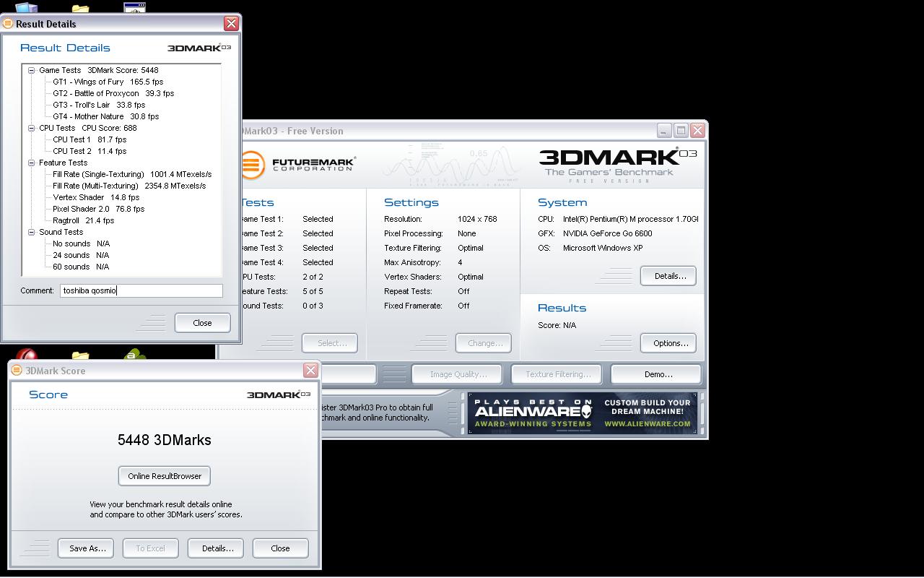Click the Resolution 1024 x 768 value
This screenshot has height=578, width=924.
(x=477, y=219)
